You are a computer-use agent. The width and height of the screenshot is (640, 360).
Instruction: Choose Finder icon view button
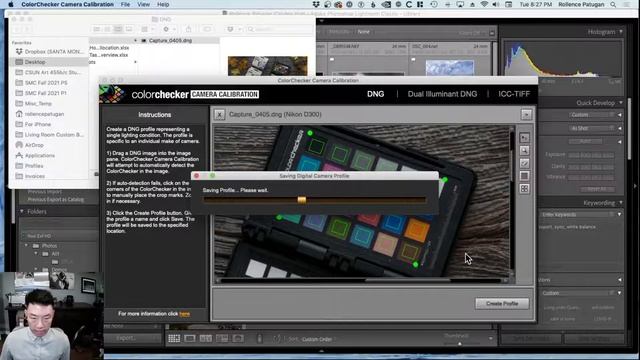97,29
